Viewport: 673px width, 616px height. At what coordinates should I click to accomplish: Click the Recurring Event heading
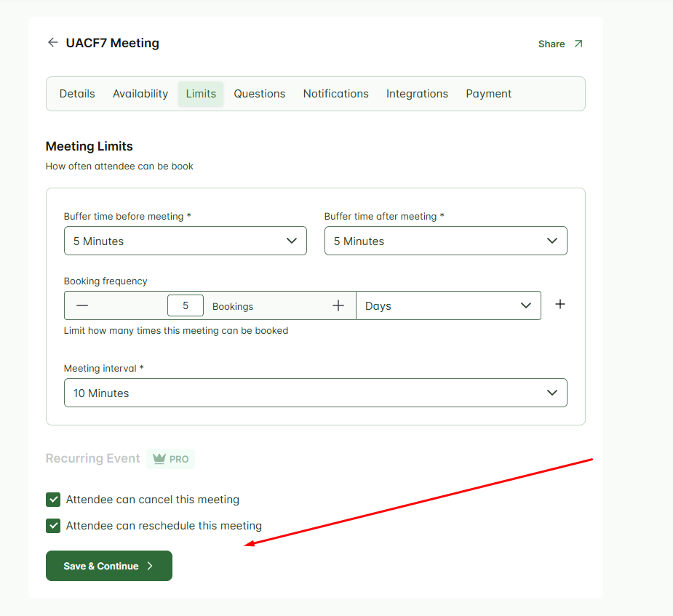pos(92,459)
